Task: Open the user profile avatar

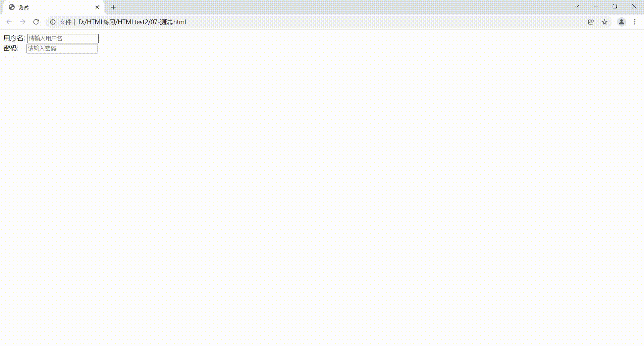Action: click(622, 22)
